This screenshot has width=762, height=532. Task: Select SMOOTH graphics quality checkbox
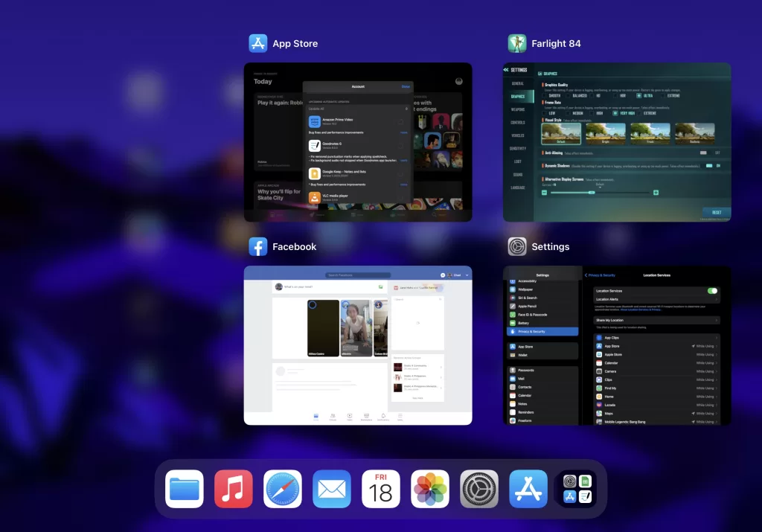pos(545,96)
